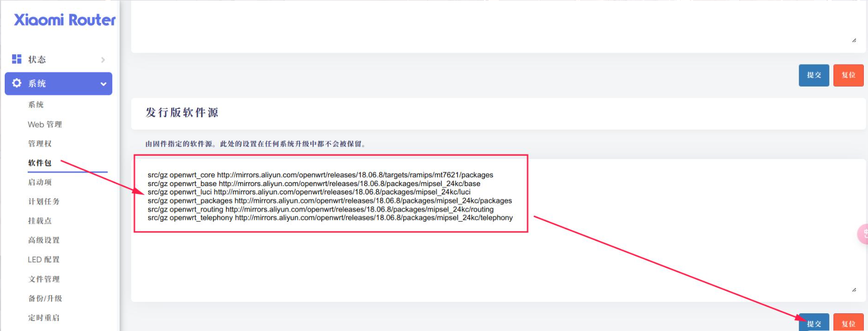Open the 管理权 page
Viewport: 868px width, 331px height.
coord(40,143)
